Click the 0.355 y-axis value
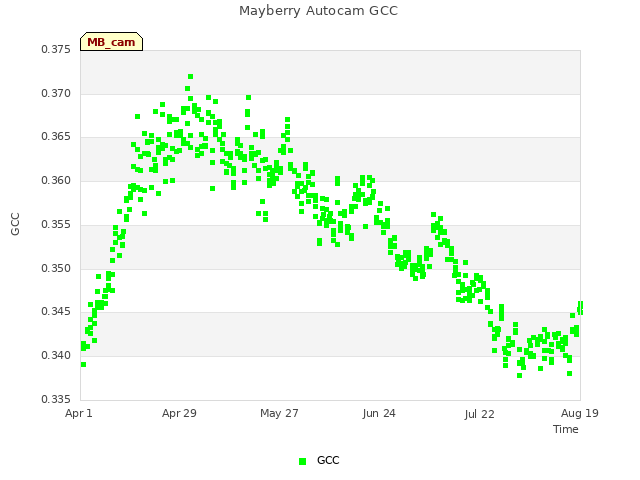The height and width of the screenshot is (480, 640). (x=56, y=224)
